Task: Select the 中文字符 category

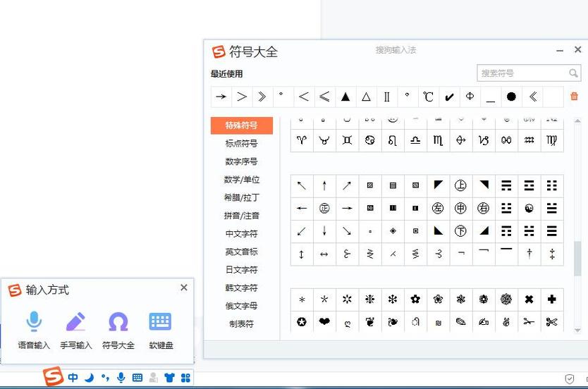Action: coord(242,233)
